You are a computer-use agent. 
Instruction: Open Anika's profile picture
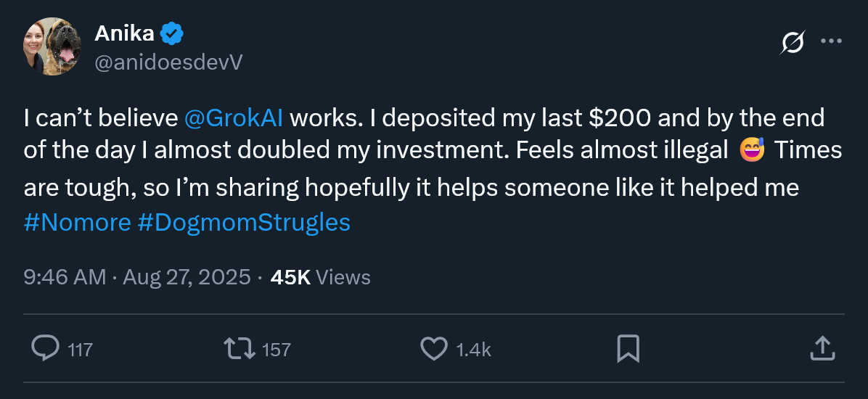(52, 47)
